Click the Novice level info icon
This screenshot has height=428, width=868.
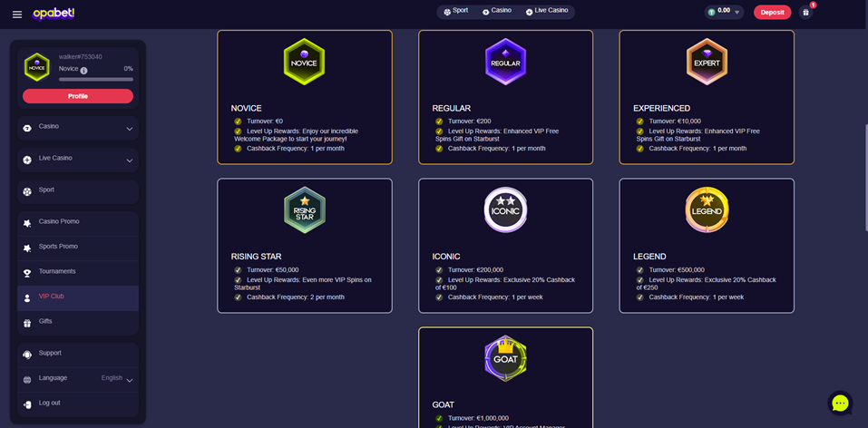tap(84, 71)
